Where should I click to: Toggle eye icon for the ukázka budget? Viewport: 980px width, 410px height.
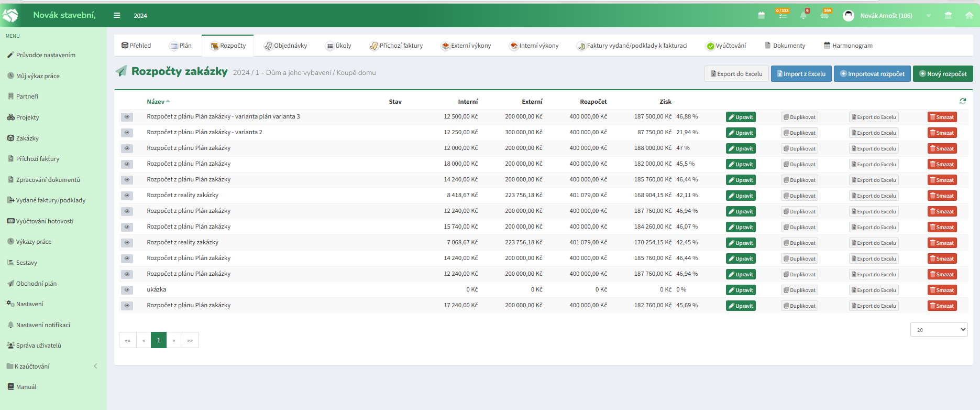[127, 290]
